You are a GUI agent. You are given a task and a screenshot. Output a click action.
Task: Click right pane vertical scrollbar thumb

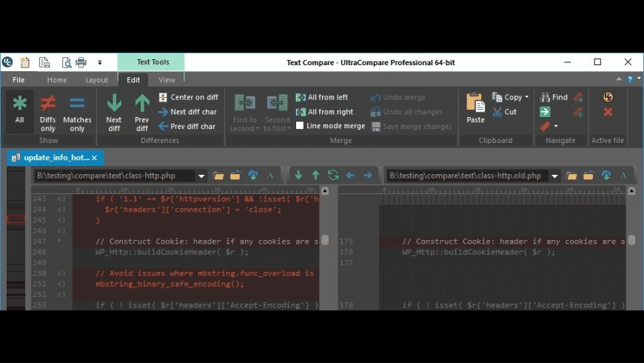click(x=631, y=240)
